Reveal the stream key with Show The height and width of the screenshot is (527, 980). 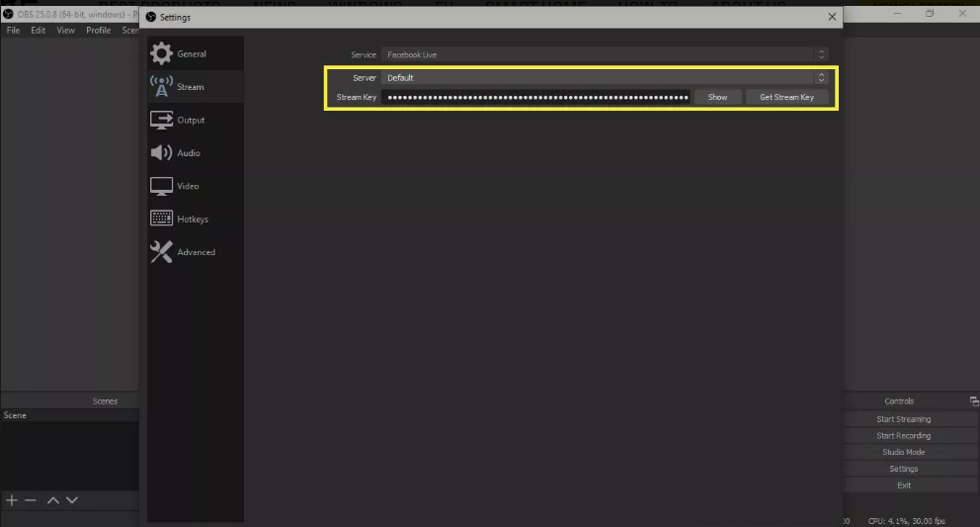717,97
